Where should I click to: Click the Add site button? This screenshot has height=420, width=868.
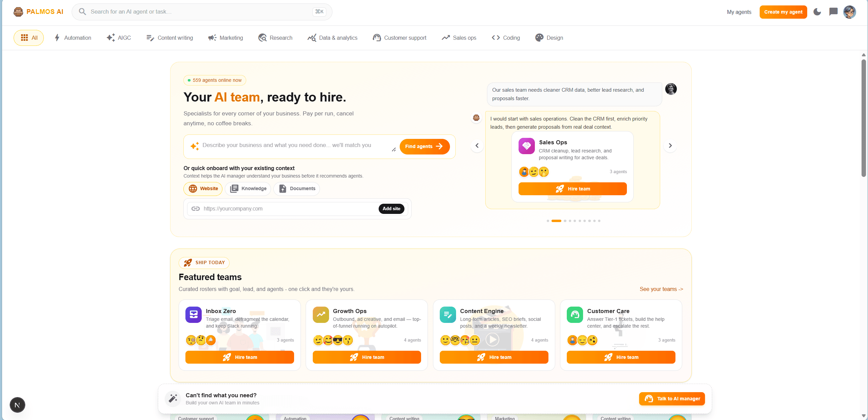click(x=391, y=208)
